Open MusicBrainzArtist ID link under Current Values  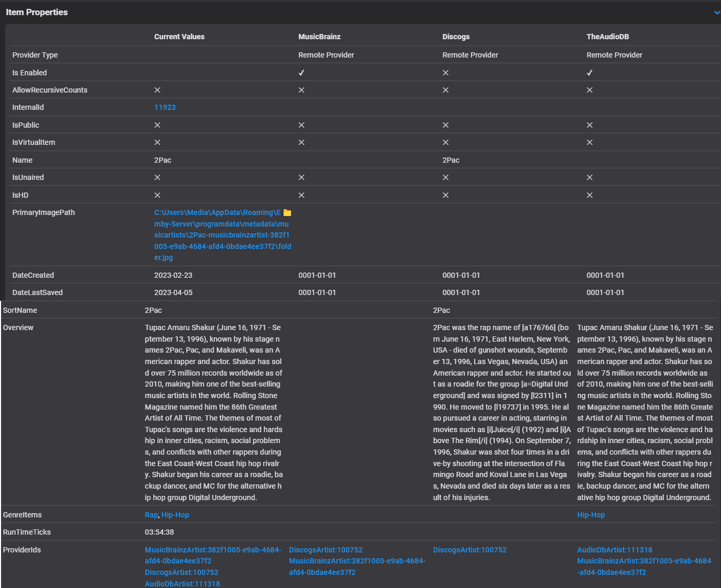213,556
